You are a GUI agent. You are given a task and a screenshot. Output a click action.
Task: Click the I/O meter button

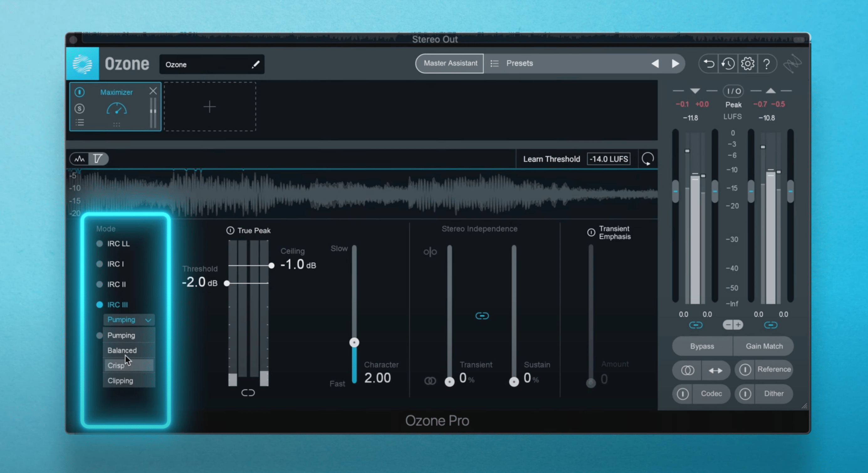(x=733, y=91)
